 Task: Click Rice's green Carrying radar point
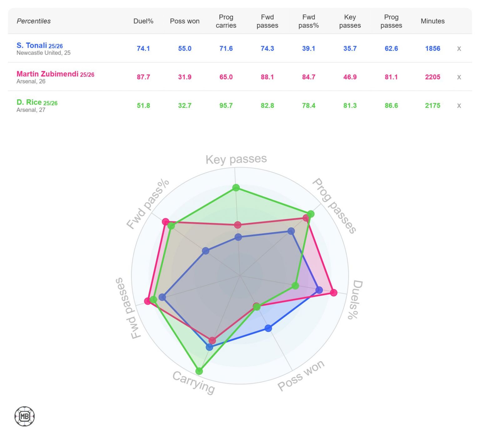point(199,371)
